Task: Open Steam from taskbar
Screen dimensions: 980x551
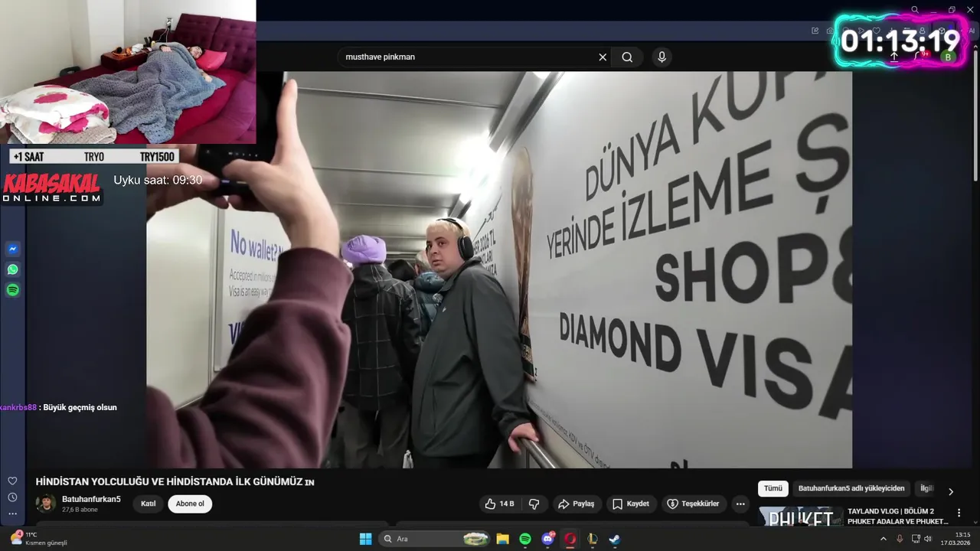Action: [x=614, y=539]
